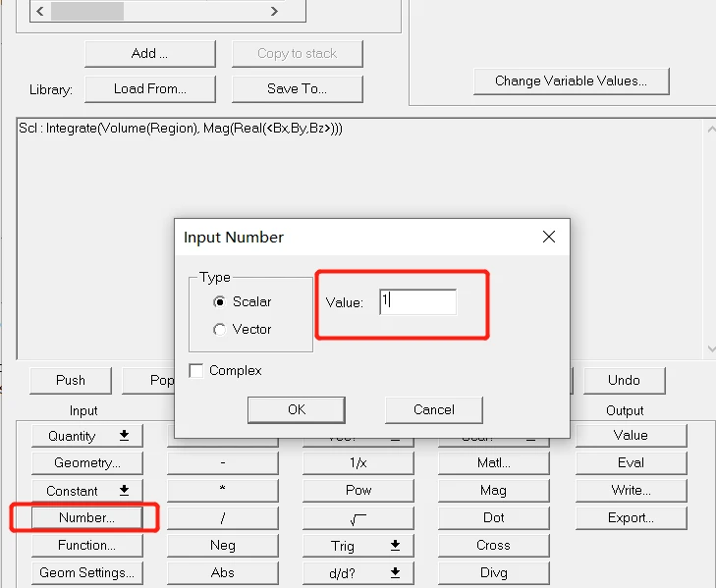Click the Neg button
Viewport: 716px width, 588px height.
(223, 545)
